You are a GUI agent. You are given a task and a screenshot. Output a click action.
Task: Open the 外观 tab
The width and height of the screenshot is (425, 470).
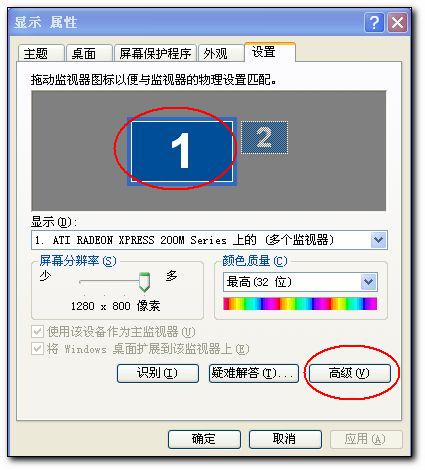tap(220, 53)
